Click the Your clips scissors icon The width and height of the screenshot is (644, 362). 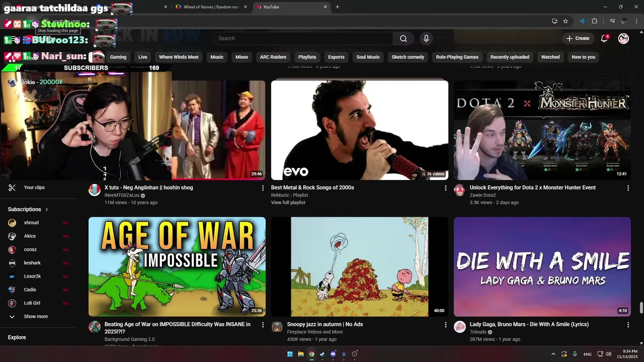pos(12,188)
